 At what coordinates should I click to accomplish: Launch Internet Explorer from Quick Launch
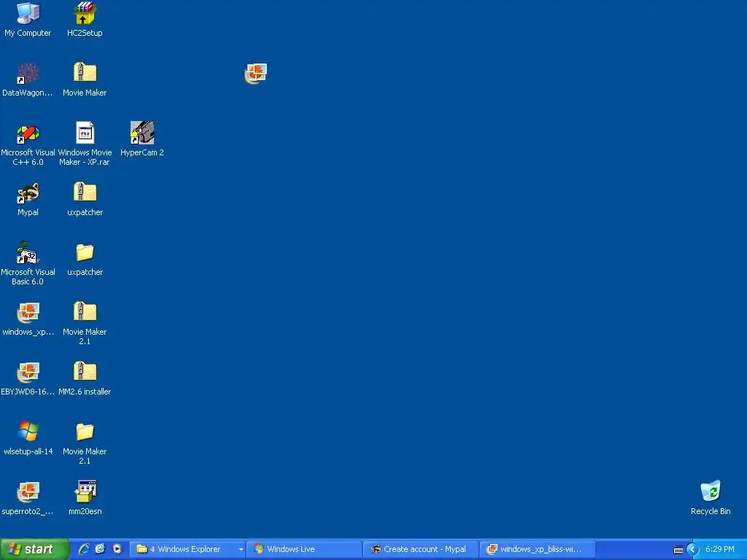84,549
